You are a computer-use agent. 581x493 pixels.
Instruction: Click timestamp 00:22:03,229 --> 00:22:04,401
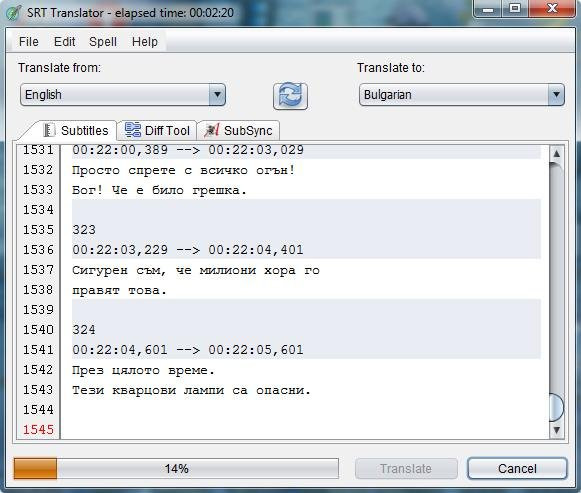188,250
